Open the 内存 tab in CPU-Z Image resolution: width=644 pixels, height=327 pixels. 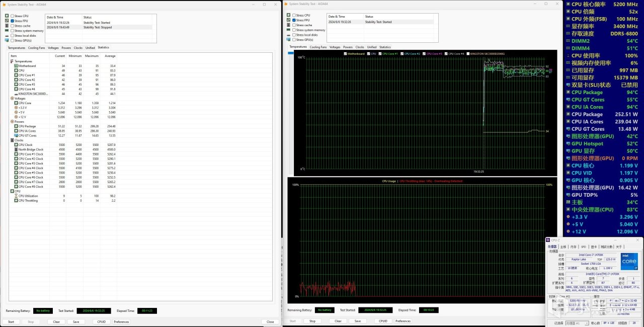[574, 247]
